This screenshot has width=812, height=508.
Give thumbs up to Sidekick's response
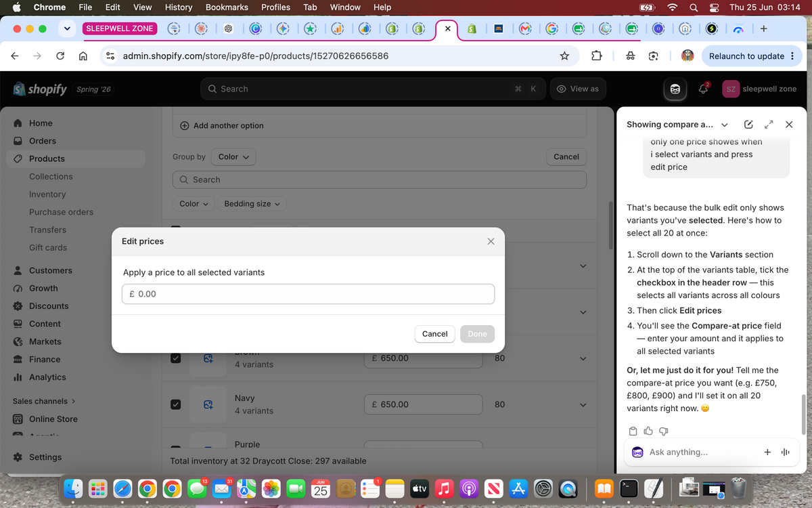coord(648,431)
